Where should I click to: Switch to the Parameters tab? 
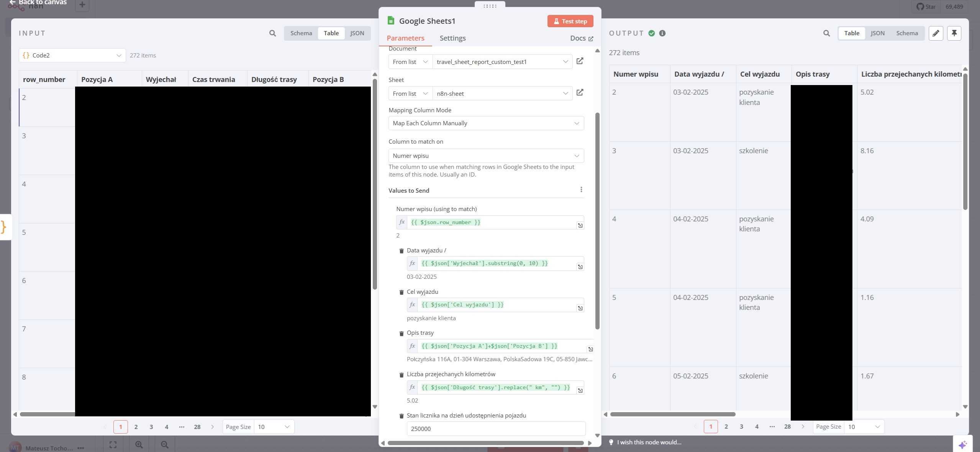click(405, 38)
